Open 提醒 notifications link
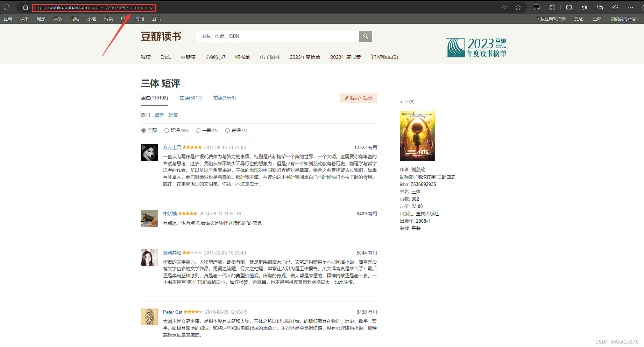 pos(579,19)
